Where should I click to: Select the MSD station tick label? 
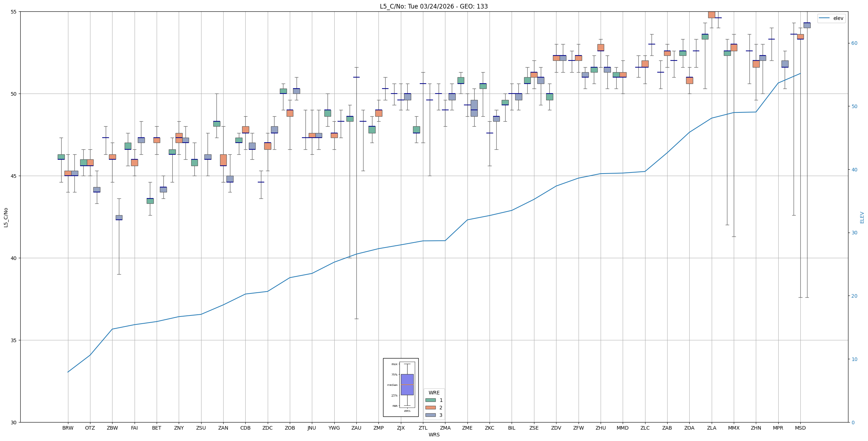pos(800,428)
